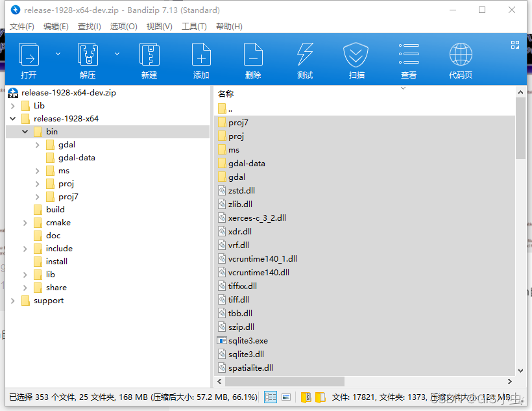Click the 测试 (Test) lightning icon
This screenshot has width=532, height=411.
pyautogui.click(x=305, y=55)
